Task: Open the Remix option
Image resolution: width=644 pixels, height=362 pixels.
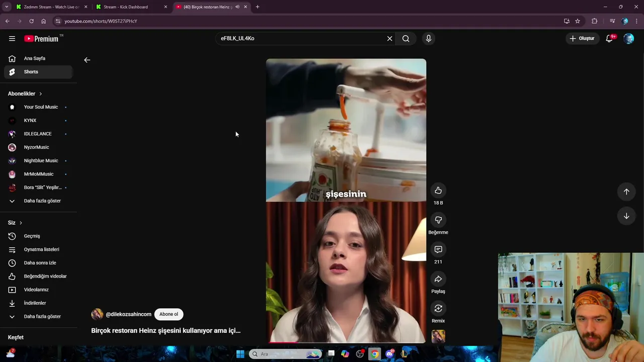Action: click(x=438, y=308)
